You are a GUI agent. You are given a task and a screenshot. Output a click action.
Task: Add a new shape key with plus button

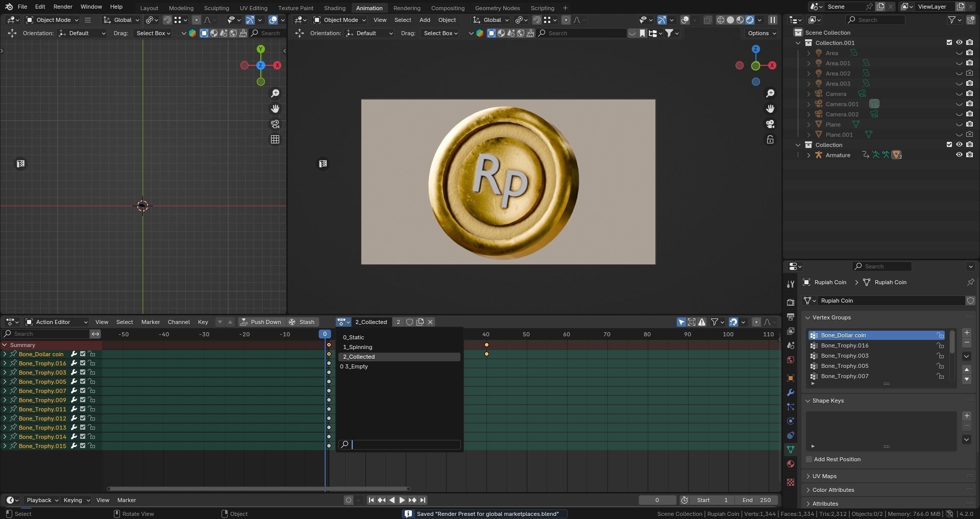coord(967,416)
